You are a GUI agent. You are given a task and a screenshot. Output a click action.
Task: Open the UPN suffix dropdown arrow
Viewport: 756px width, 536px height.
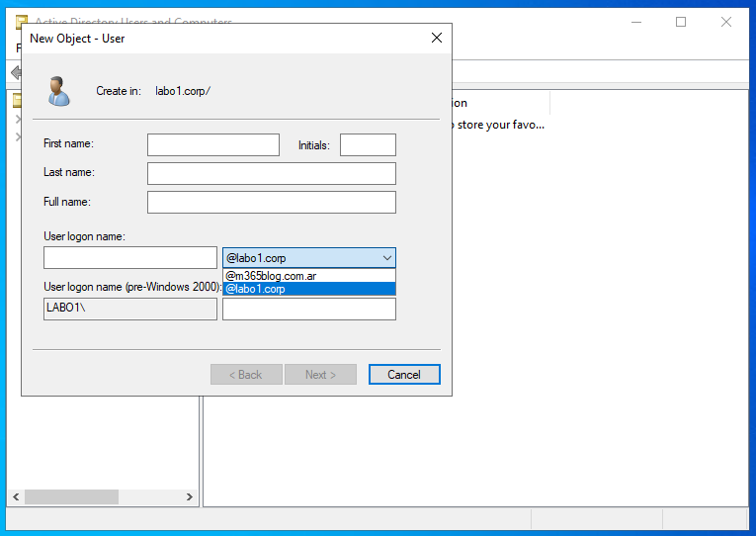tap(385, 258)
